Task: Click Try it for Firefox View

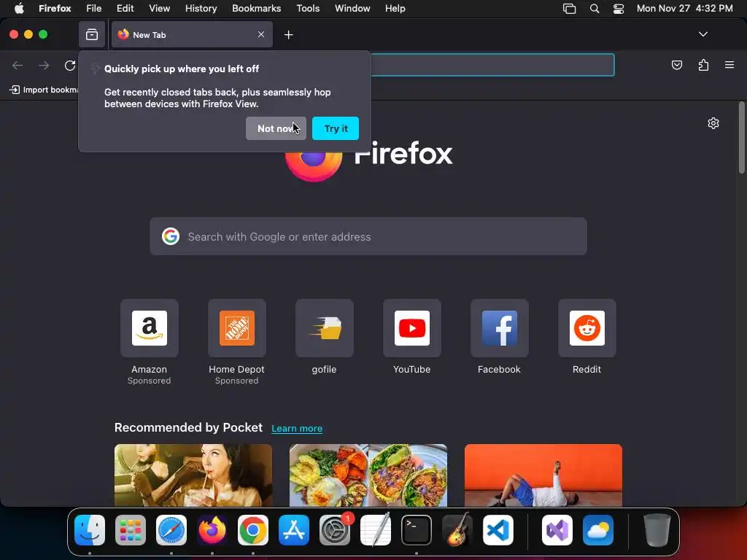Action: (336, 128)
